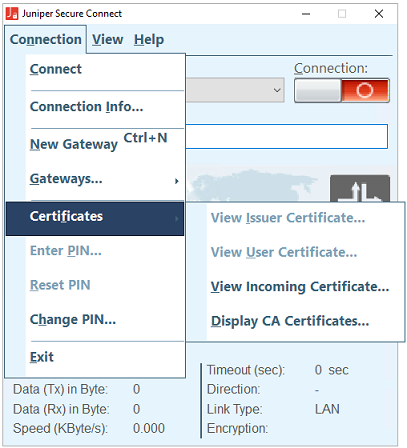Image resolution: width=407 pixels, height=448 pixels.
Task: Select the highlighted Certificates menu entry
Action: [95, 218]
